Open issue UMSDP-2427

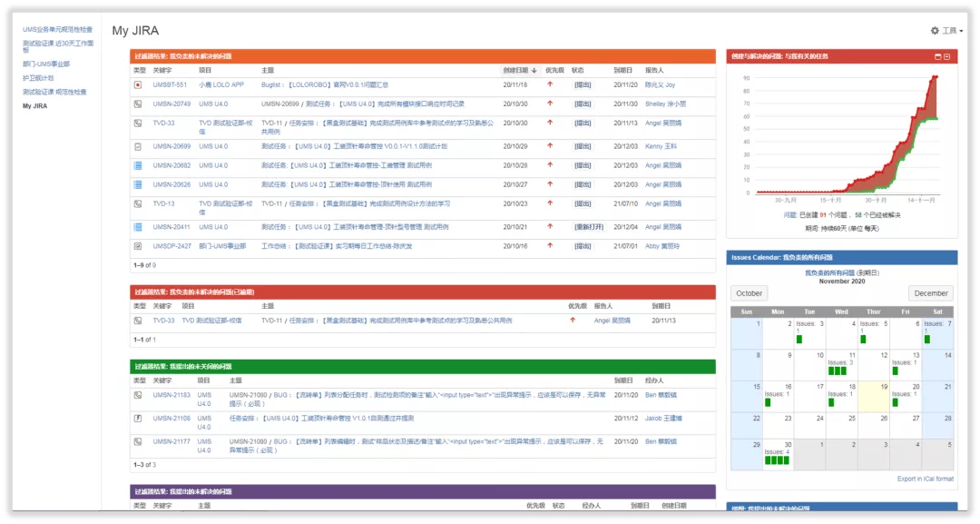click(x=171, y=246)
